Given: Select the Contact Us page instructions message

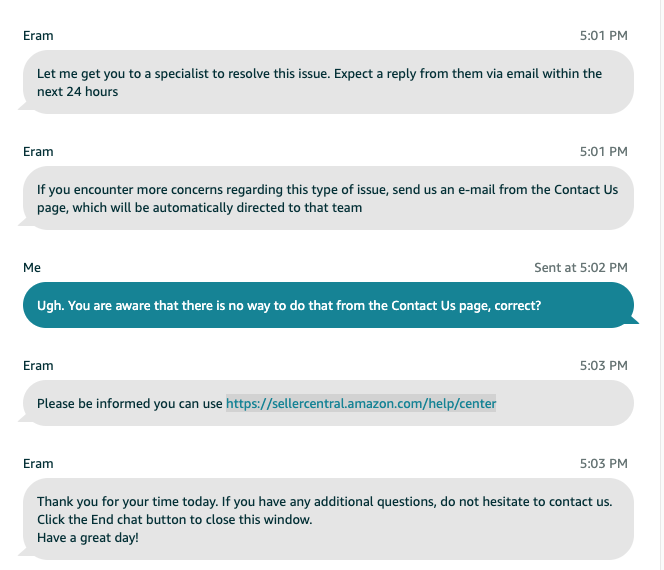Looking at the screenshot, I should coord(328,198).
